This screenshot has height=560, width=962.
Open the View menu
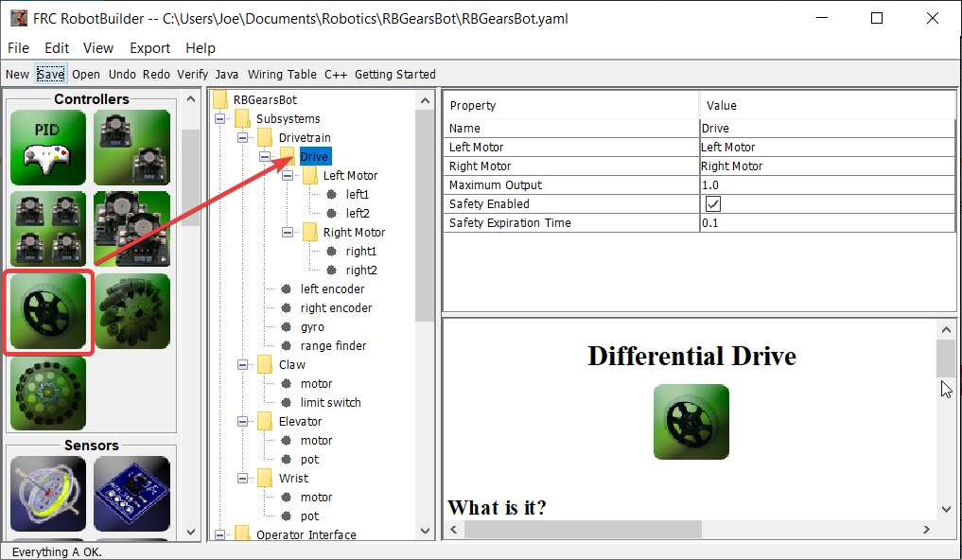[98, 48]
